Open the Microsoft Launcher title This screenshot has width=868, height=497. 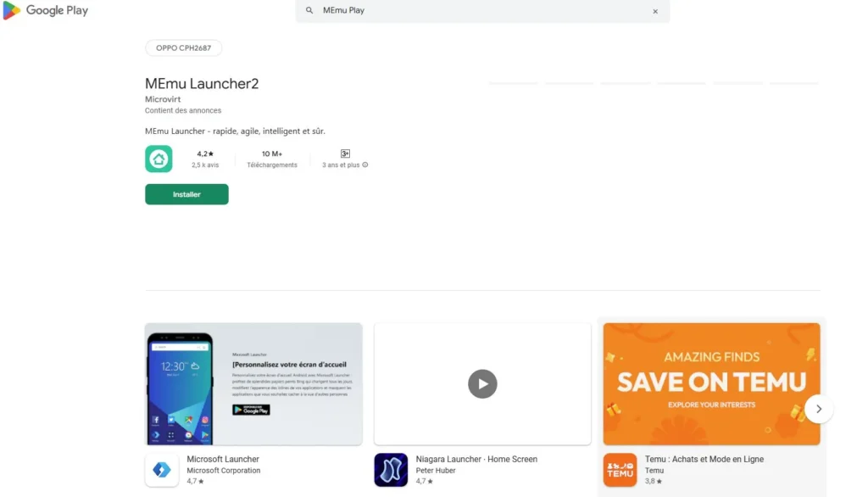pyautogui.click(x=223, y=460)
